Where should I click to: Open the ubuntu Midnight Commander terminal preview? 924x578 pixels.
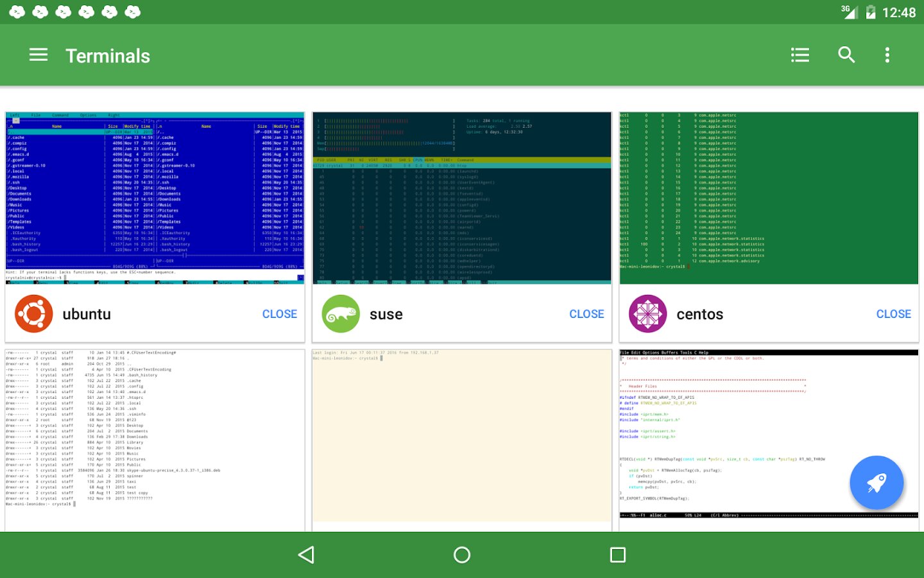tap(155, 198)
